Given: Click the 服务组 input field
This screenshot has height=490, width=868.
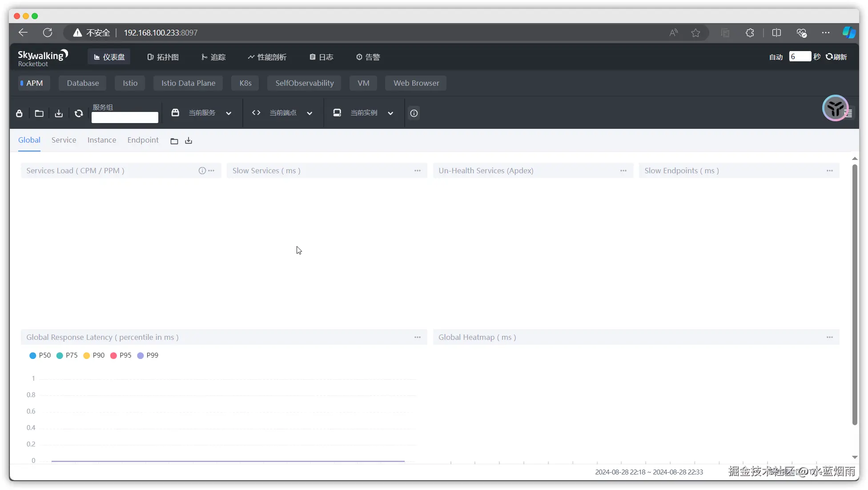Looking at the screenshot, I should (125, 117).
